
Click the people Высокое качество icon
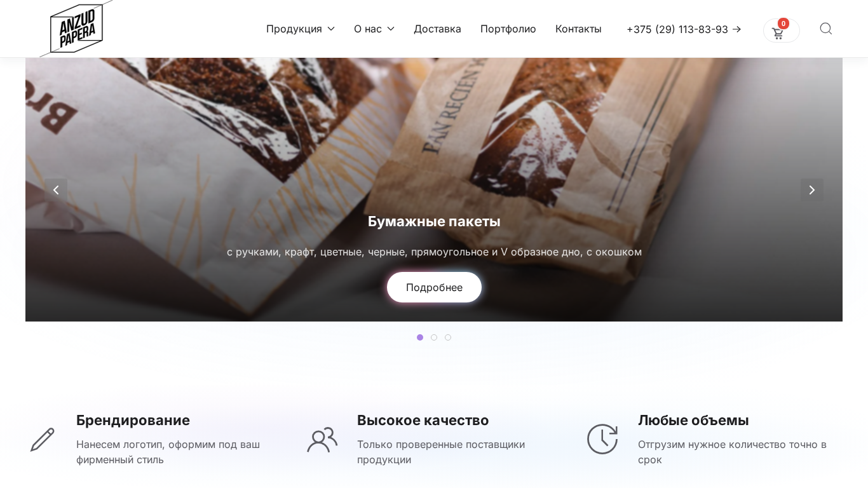322,440
